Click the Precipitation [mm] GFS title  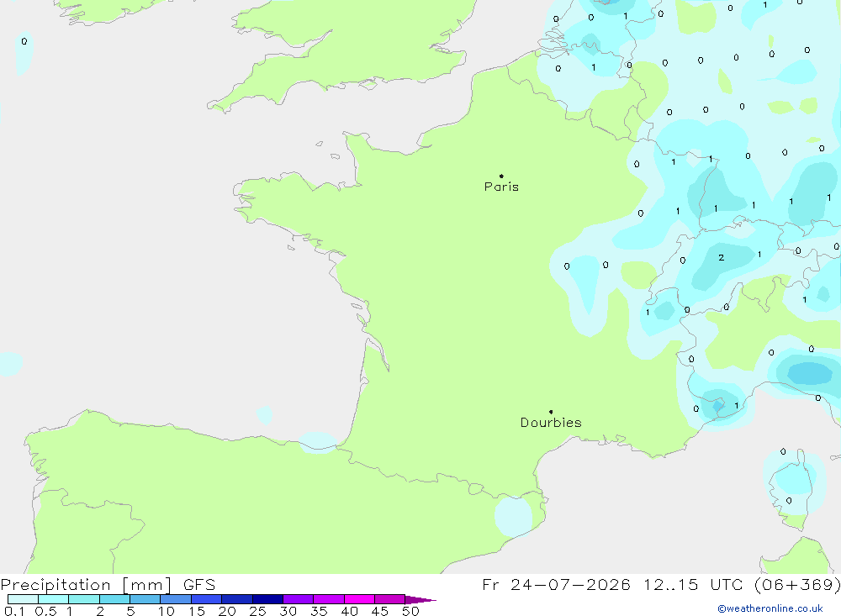coord(108,584)
